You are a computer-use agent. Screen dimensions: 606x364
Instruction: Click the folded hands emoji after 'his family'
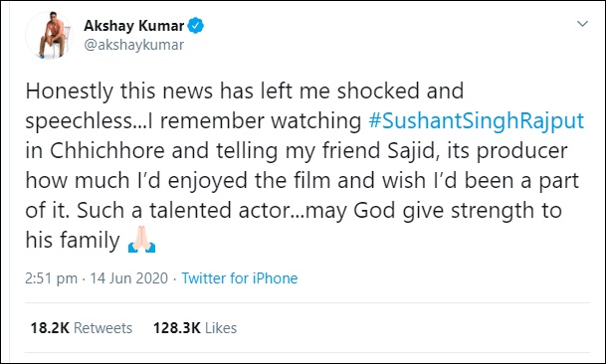(x=142, y=240)
